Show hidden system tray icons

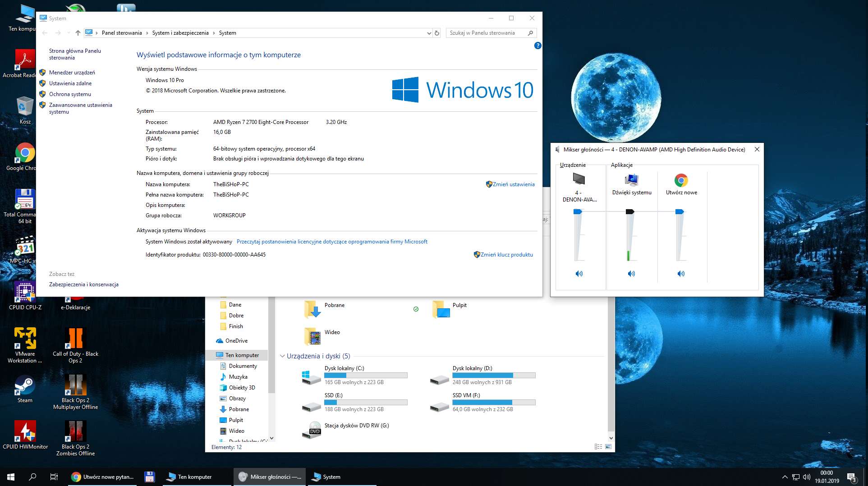(x=785, y=477)
